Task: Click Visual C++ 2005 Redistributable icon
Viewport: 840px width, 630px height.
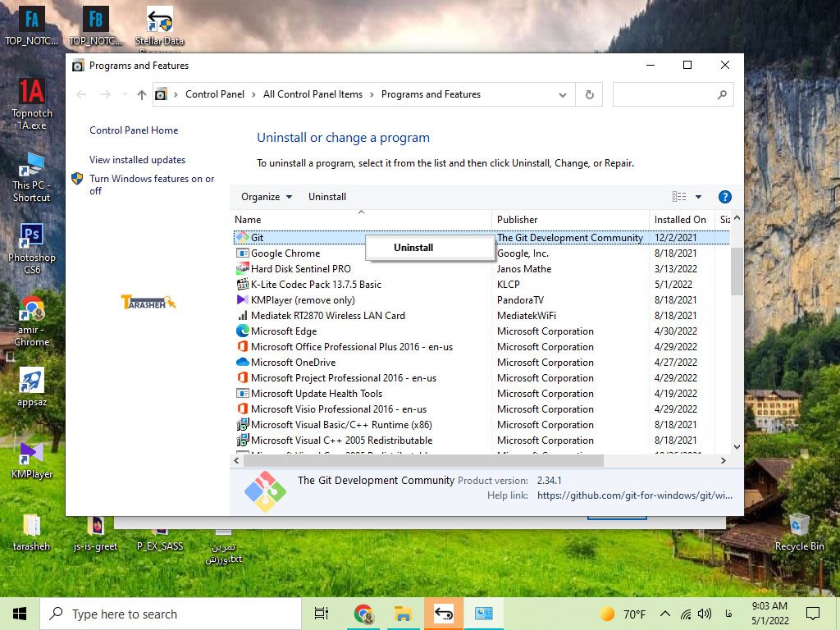Action: point(243,440)
